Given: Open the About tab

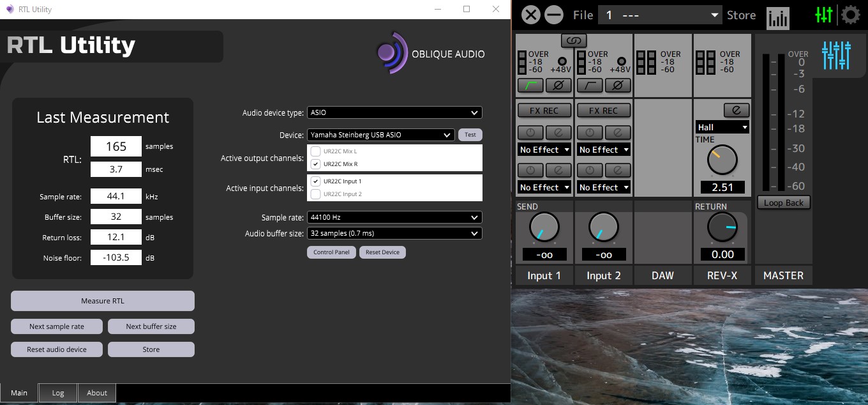Looking at the screenshot, I should click(x=97, y=393).
